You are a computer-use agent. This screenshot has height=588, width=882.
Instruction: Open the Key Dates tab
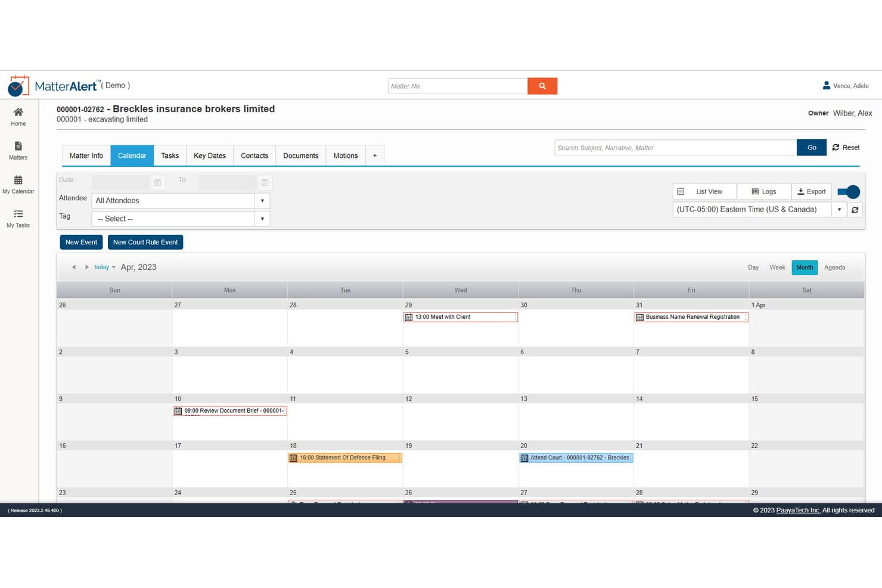[210, 155]
